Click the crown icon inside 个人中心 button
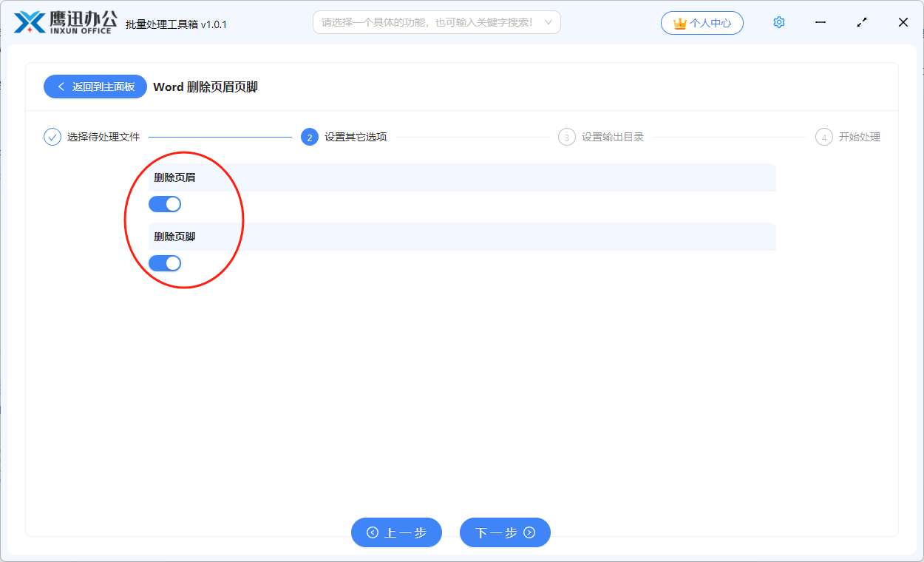 click(x=679, y=23)
